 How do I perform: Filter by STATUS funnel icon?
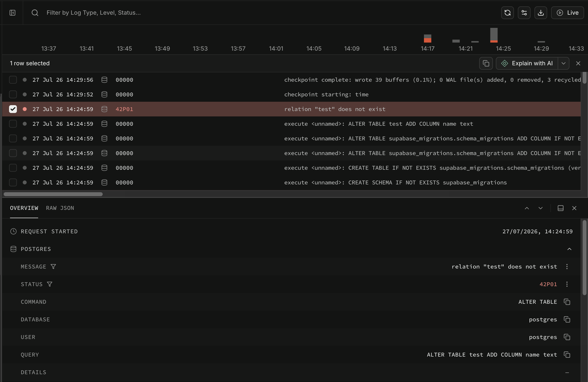(49, 284)
